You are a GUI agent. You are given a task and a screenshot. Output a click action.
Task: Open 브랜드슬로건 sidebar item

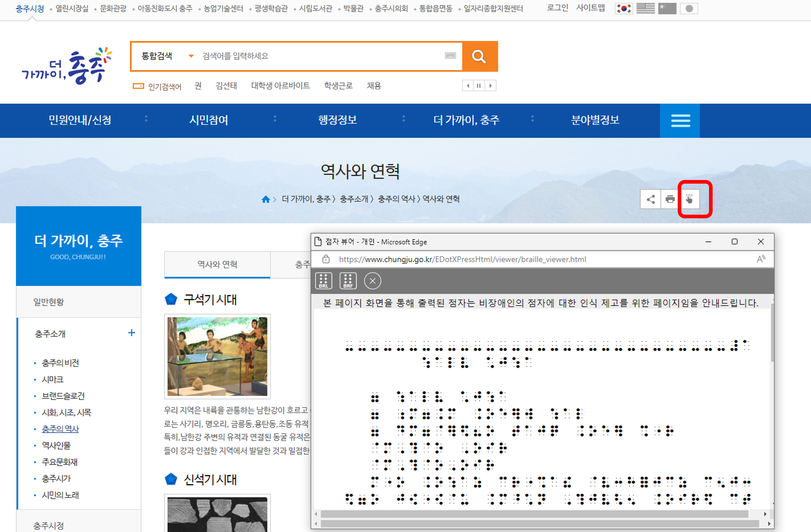(63, 396)
